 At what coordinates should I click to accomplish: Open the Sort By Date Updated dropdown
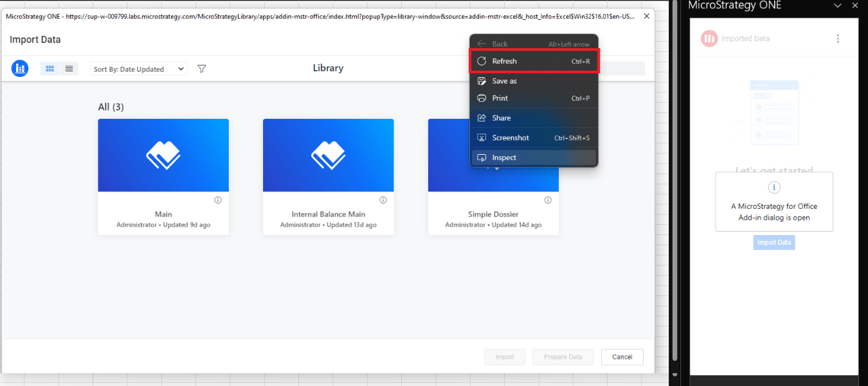(x=139, y=69)
